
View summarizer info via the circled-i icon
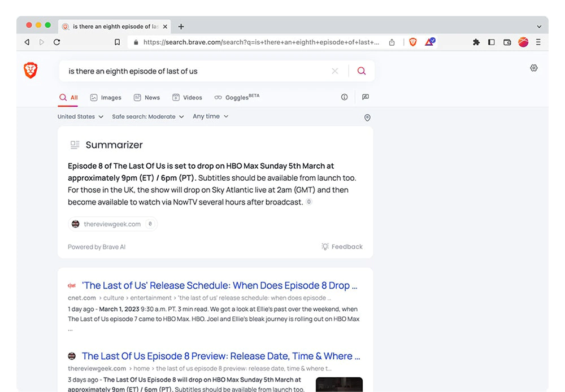point(344,97)
